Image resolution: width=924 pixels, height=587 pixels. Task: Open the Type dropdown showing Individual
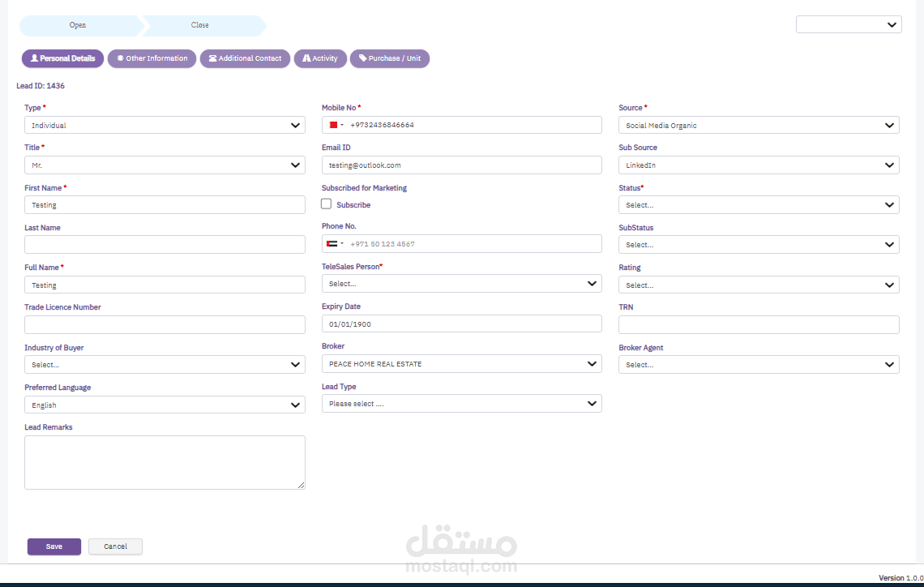[x=165, y=125]
